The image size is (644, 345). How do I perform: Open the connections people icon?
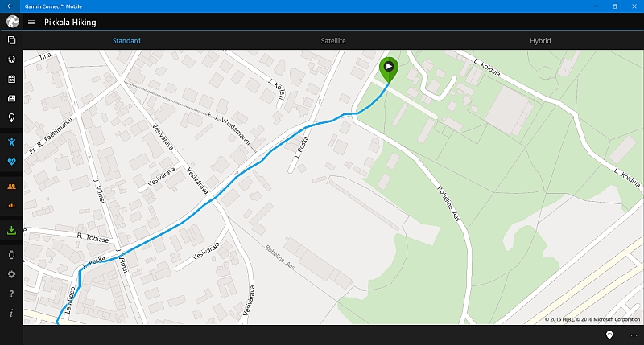[11, 187]
